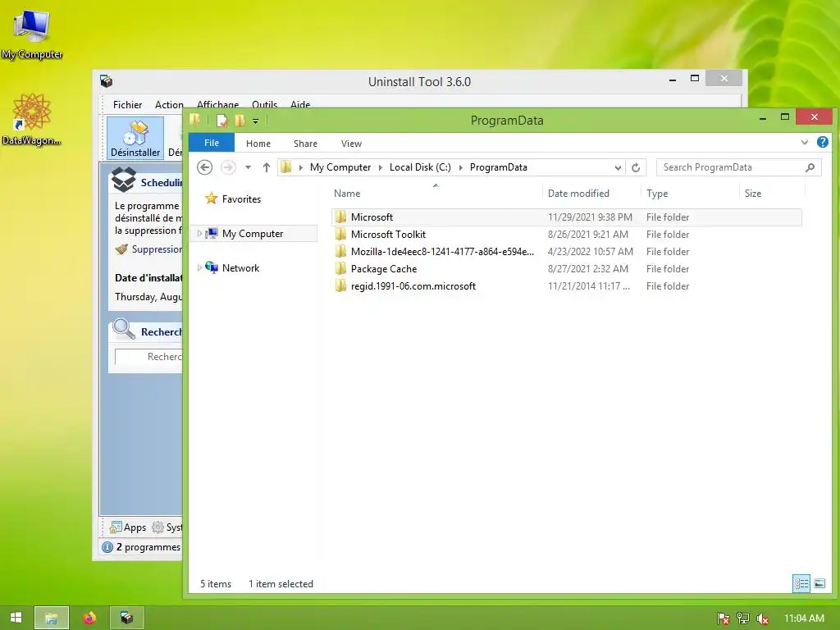Open the View ribbon tab
This screenshot has width=840, height=630.
point(351,144)
